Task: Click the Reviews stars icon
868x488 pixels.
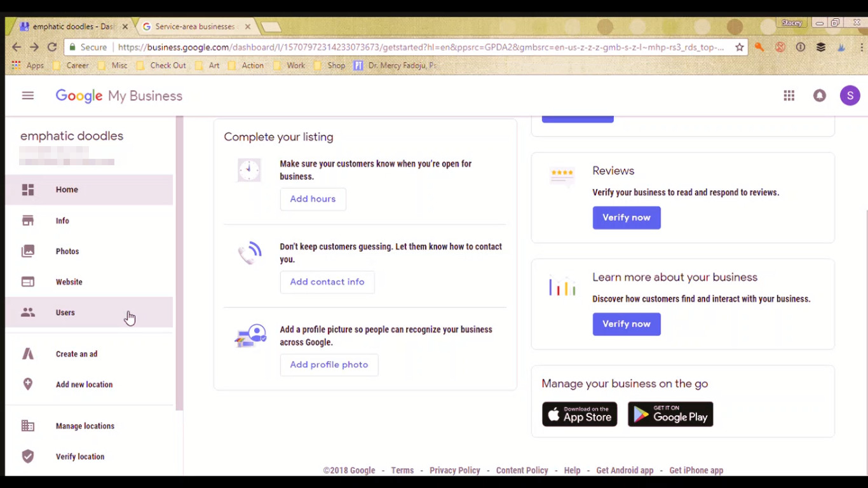Action: click(x=562, y=176)
